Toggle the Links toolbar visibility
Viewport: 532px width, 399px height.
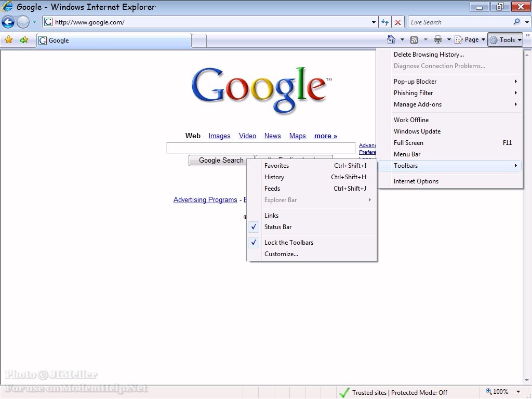271,215
